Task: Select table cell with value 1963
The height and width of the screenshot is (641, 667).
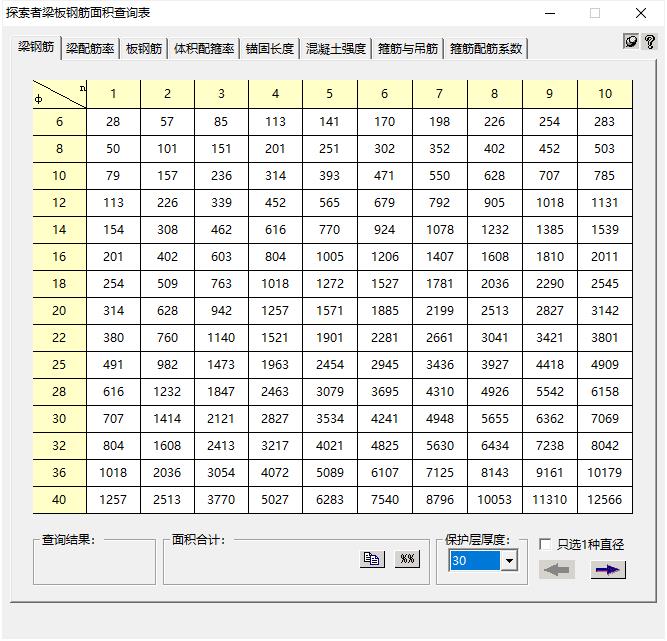Action: point(276,365)
